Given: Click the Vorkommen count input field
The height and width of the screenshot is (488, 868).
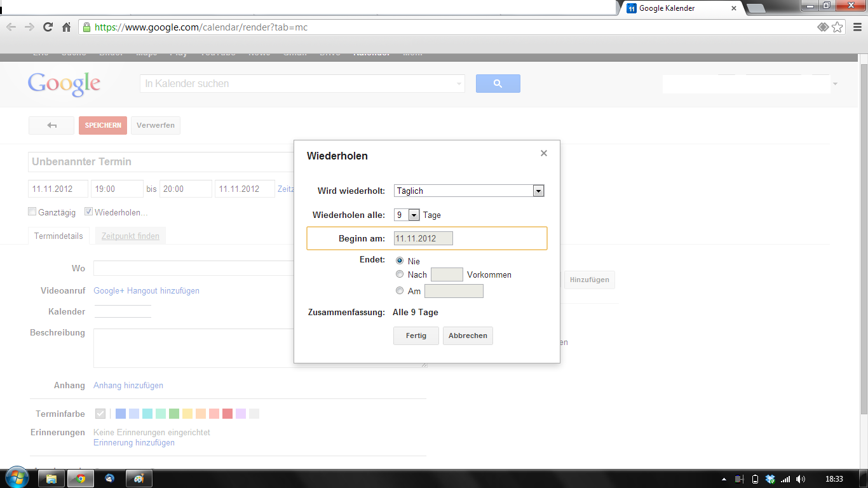Looking at the screenshot, I should (x=447, y=274).
